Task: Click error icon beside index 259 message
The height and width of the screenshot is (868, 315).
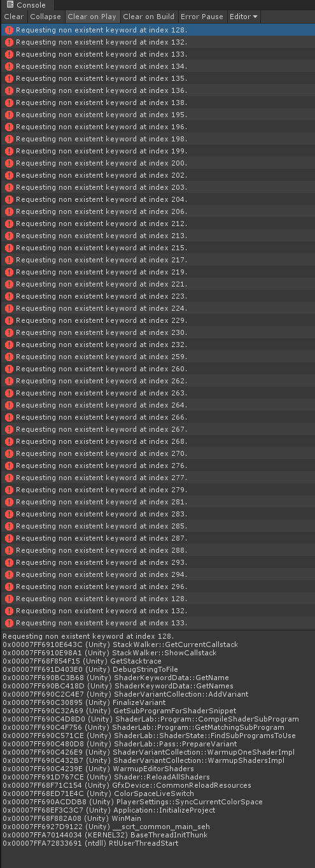Action: [9, 357]
